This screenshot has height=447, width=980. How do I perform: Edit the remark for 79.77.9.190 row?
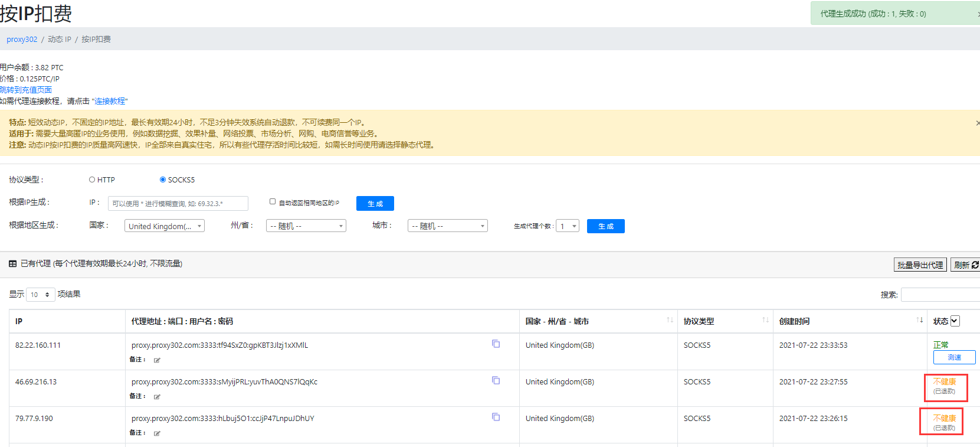click(x=157, y=433)
